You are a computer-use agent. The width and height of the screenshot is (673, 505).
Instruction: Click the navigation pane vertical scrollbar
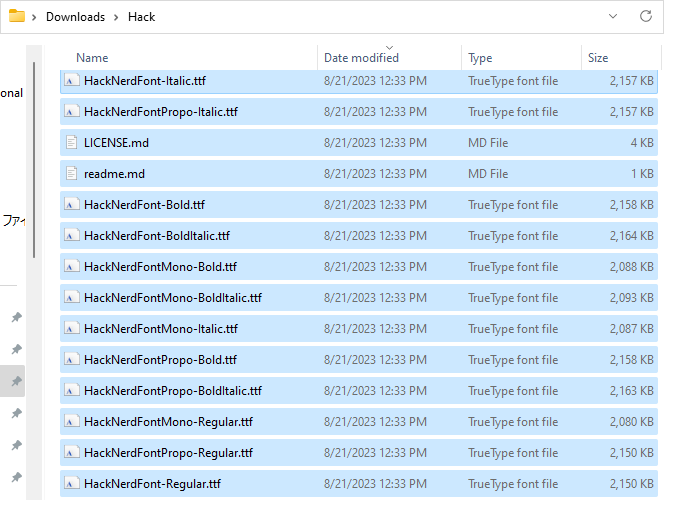point(34,160)
